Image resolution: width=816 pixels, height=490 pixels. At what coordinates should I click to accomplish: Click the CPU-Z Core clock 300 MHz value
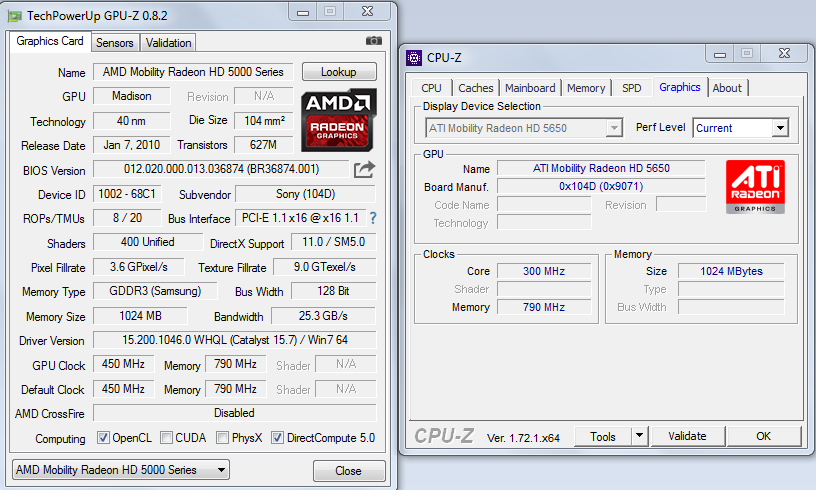point(544,271)
